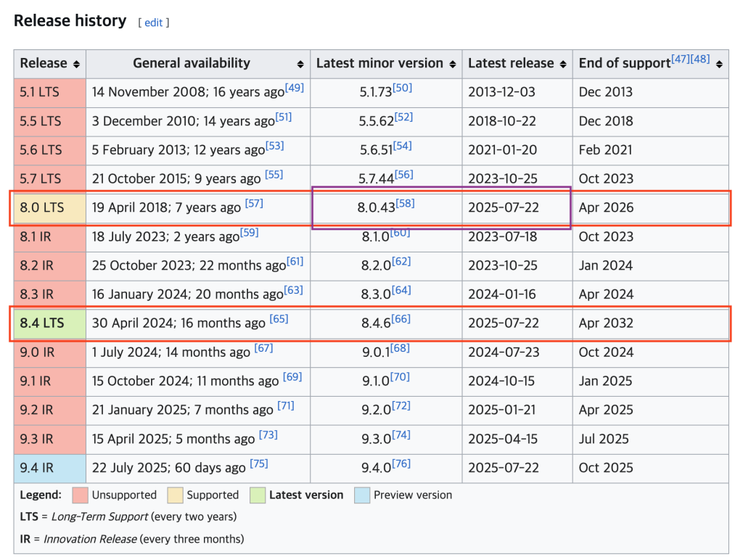Sort by End of support arrows
The image size is (743, 560).
point(719,64)
